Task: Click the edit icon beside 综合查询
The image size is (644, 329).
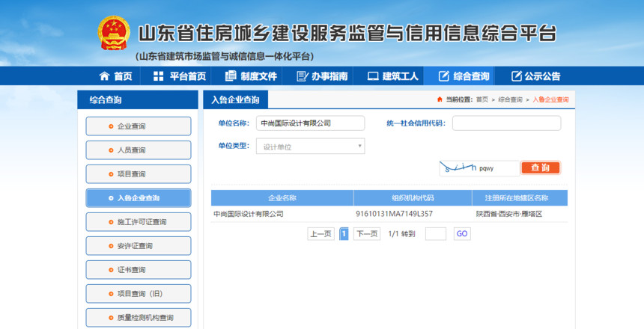Action: 444,76
